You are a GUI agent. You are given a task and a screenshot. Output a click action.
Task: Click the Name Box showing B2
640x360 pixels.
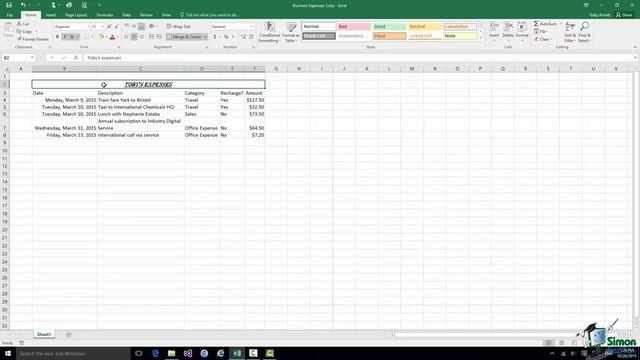tap(18, 58)
